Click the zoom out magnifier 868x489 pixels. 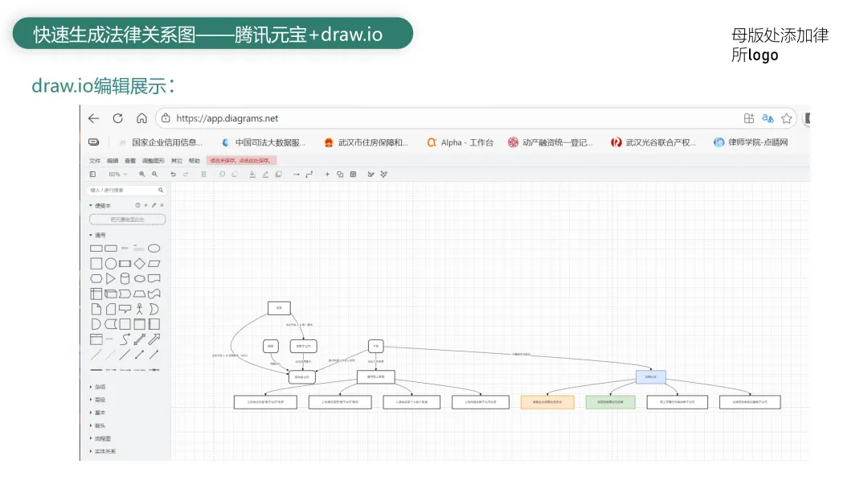pyautogui.click(x=155, y=175)
